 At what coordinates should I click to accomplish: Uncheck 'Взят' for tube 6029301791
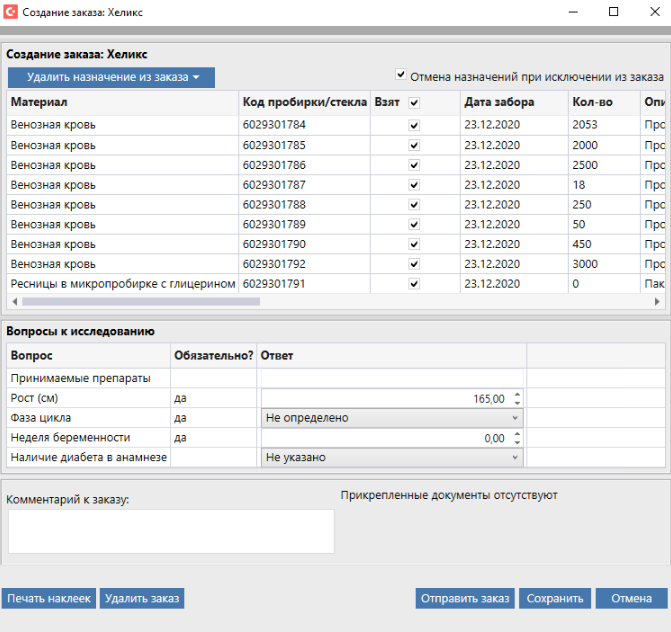point(414,284)
